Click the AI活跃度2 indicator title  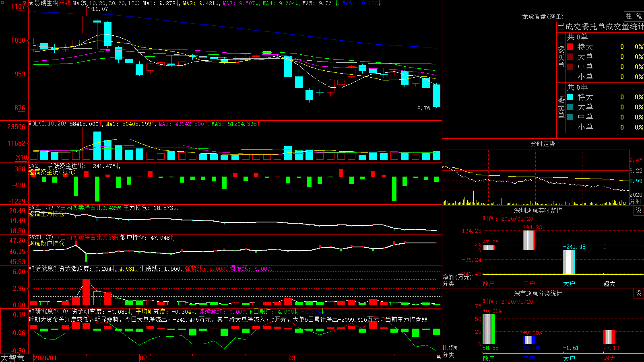[x=43, y=268]
